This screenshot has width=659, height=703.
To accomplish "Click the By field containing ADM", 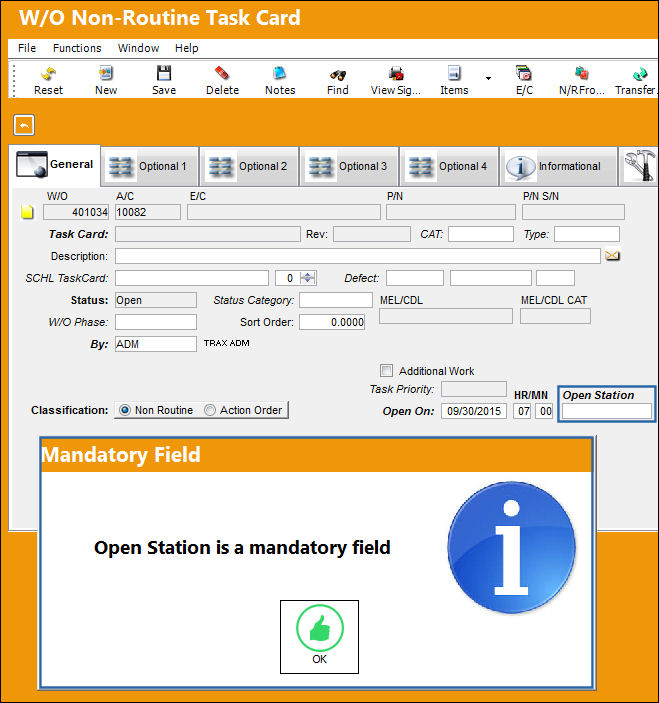I will [156, 344].
